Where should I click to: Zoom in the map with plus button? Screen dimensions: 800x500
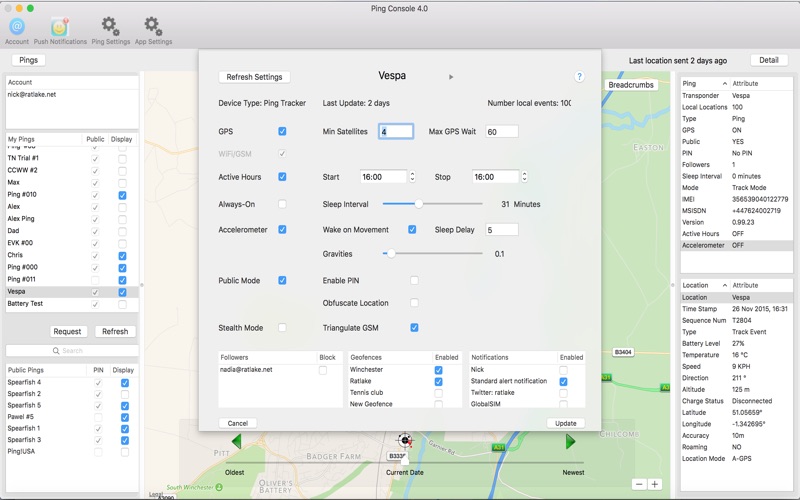(x=655, y=484)
